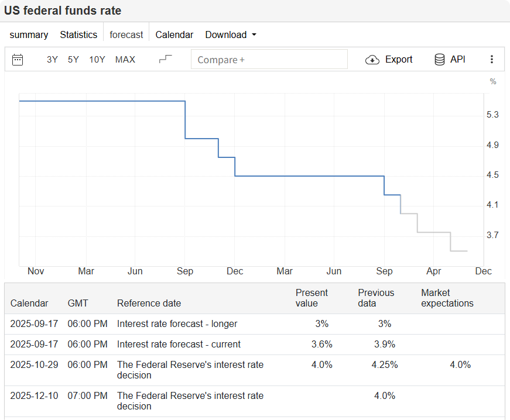
Task: Open the forecast tab
Action: click(126, 35)
